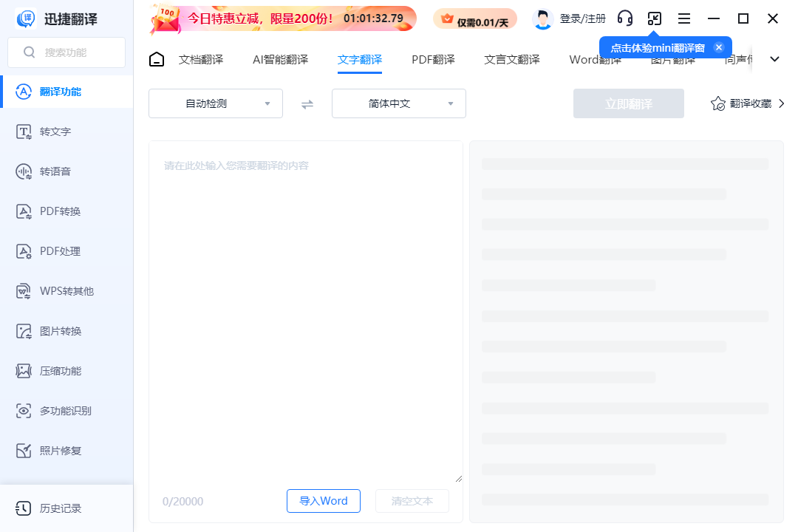This screenshot has width=798, height=532.
Task: Click the 立即翻译 button
Action: pyautogui.click(x=629, y=104)
